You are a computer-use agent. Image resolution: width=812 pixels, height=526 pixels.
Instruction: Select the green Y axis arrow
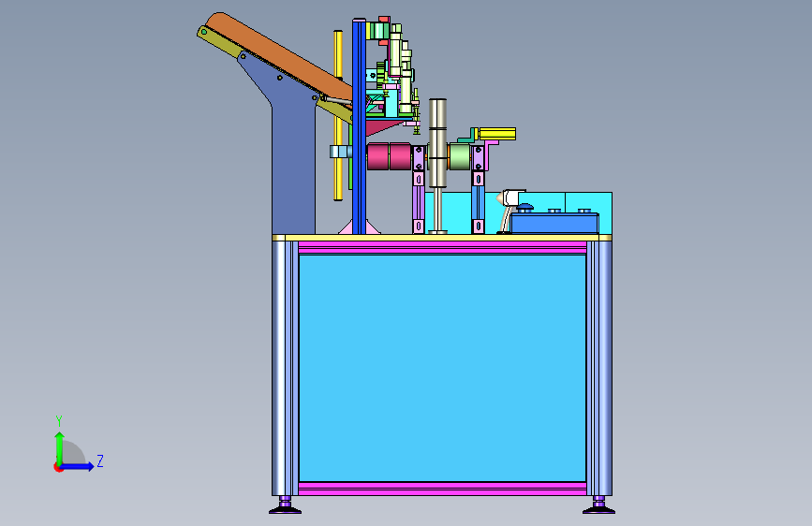[x=60, y=447]
